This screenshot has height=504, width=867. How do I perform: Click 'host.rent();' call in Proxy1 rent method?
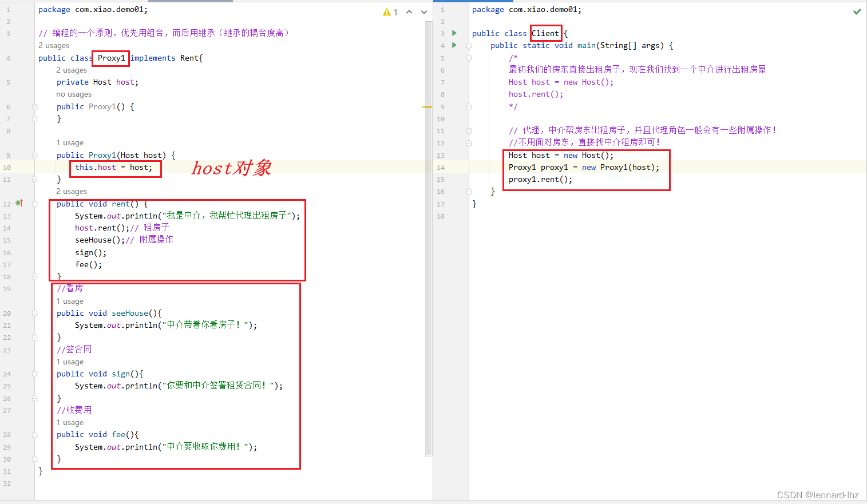pyautogui.click(x=102, y=228)
